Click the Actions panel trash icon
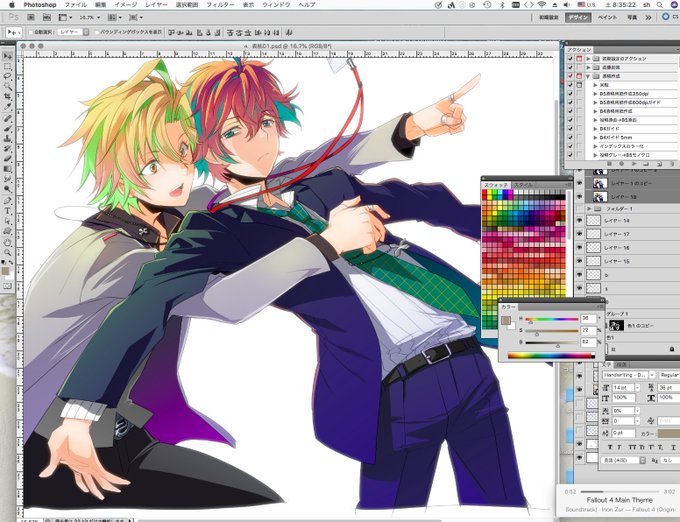This screenshot has height=522, width=680. (x=671, y=164)
